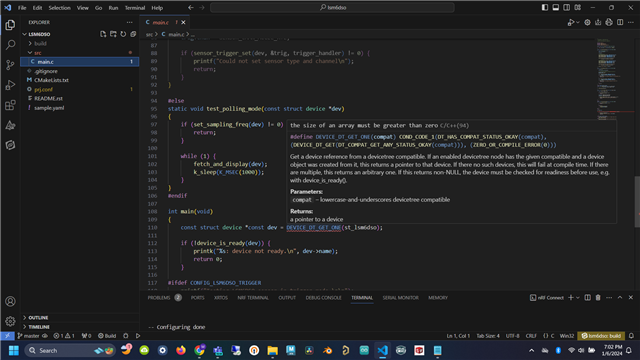Viewport: 640px width, 360px height.
Task: Click the settings gear in editor toolbar
Action: pos(587,22)
